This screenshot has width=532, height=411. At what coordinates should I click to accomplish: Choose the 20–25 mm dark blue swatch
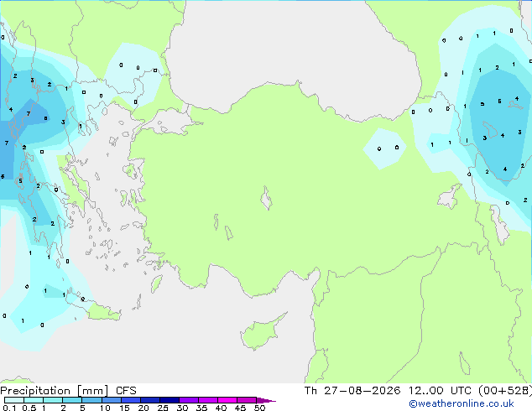tap(150, 400)
